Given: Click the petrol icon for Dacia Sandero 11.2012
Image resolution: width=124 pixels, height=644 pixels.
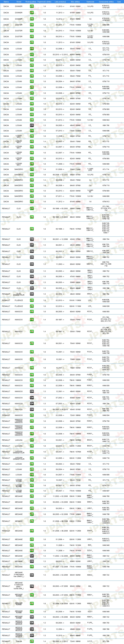Looking at the screenshot, I should click(32, 202).
